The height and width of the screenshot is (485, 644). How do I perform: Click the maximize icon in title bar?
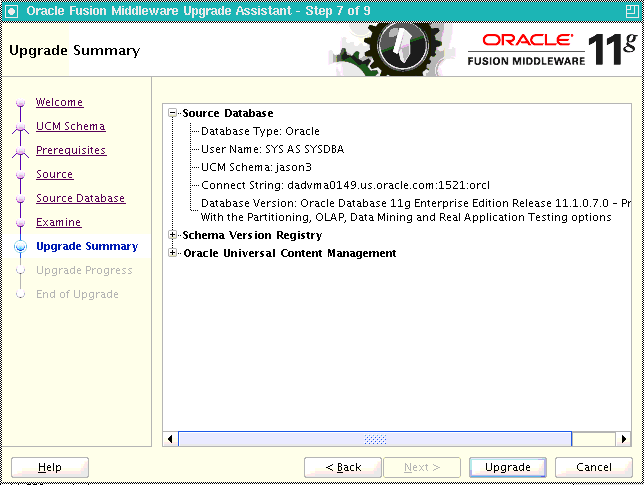pos(632,11)
